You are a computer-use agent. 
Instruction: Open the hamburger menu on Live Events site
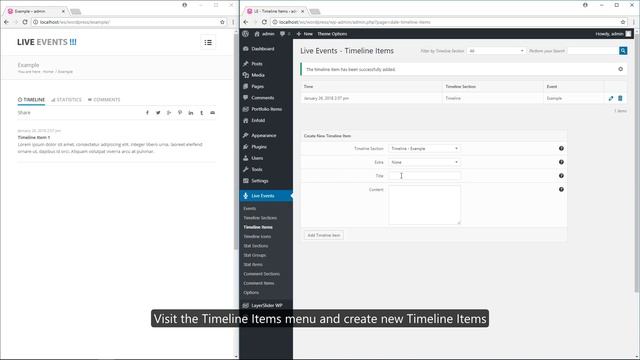tap(208, 42)
